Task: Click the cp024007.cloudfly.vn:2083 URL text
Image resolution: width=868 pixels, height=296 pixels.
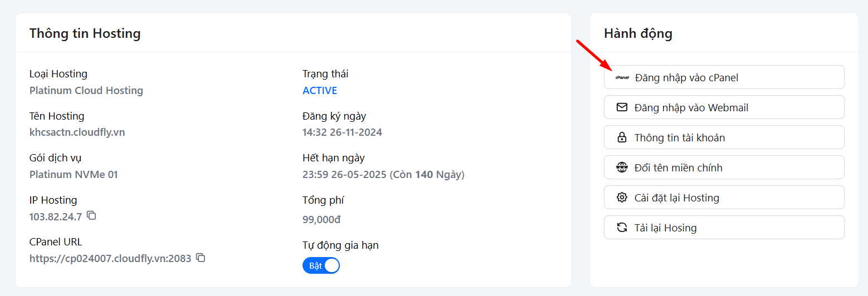Action: pyautogui.click(x=110, y=259)
